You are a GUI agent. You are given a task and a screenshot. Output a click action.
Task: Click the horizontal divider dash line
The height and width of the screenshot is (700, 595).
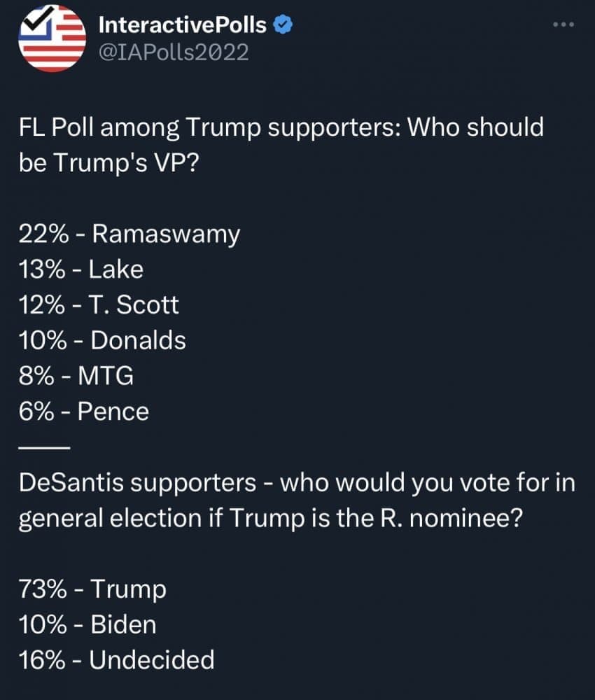pyautogui.click(x=43, y=447)
